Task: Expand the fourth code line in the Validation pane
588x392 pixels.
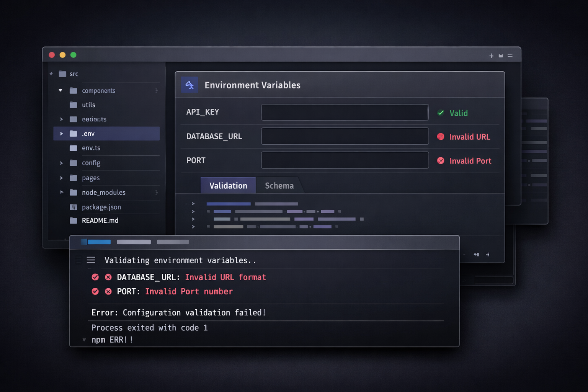Action: [193, 227]
